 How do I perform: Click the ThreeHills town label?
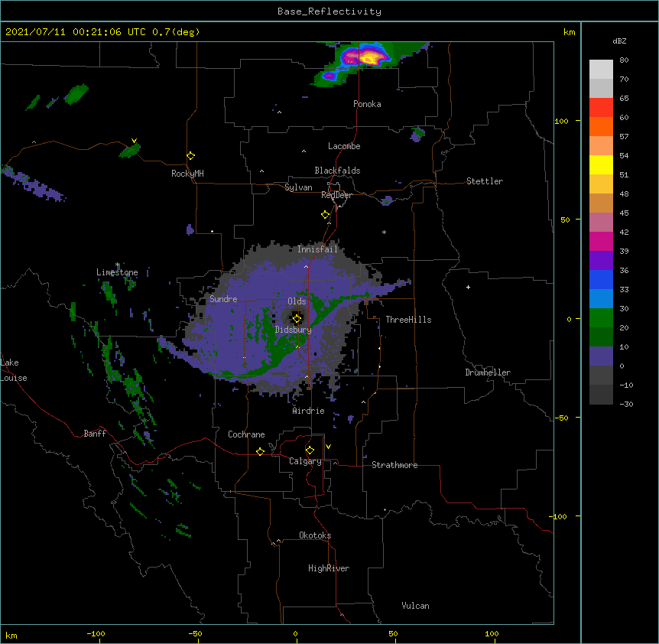tap(408, 320)
